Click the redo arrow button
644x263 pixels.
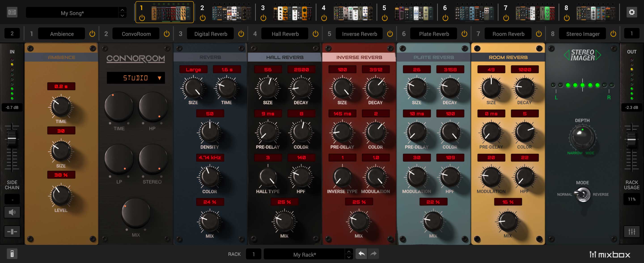click(x=373, y=254)
